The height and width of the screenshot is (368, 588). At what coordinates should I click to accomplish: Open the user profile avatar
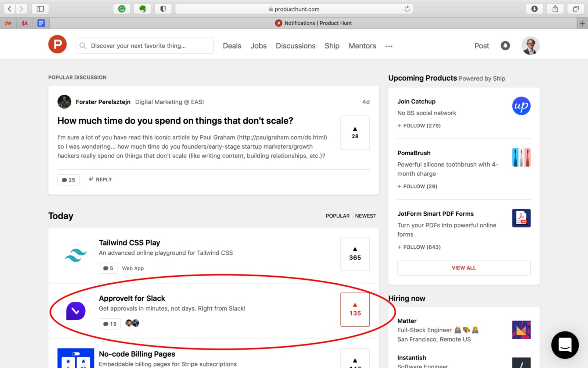530,46
